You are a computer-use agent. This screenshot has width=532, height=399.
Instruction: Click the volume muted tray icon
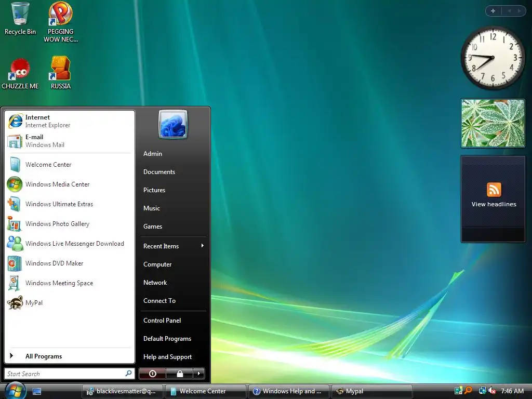pyautogui.click(x=492, y=391)
